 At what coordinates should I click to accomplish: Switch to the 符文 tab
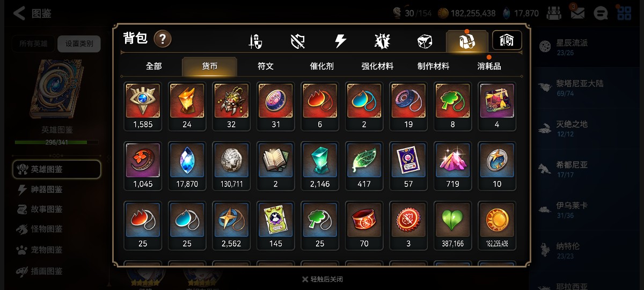click(x=266, y=67)
